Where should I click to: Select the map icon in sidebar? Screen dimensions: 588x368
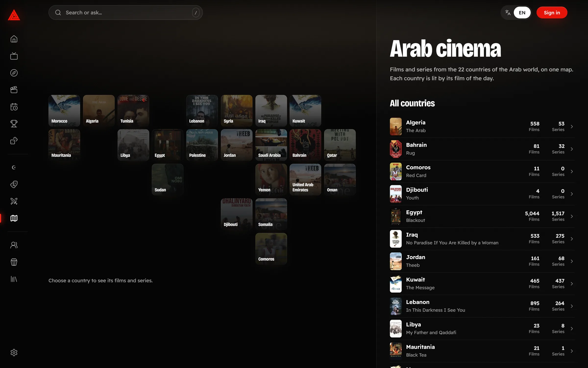(x=14, y=218)
